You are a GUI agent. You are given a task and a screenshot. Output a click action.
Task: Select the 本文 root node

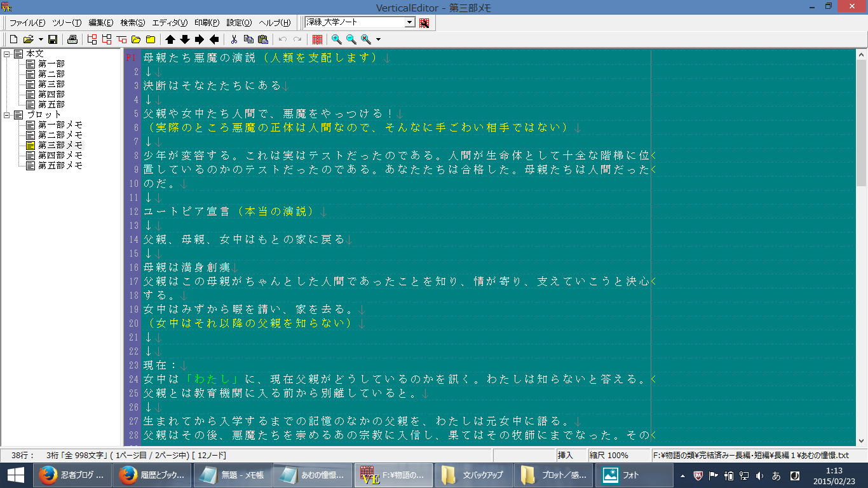click(34, 53)
